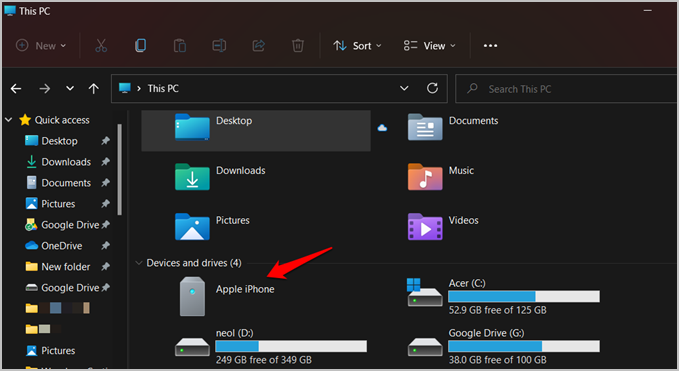Click the Share icon in toolbar
679x371 pixels.
(259, 45)
